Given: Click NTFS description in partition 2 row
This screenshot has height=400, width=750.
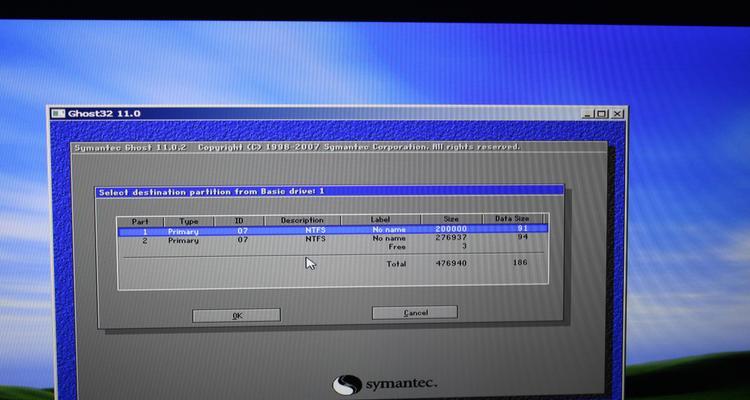Looking at the screenshot, I should point(316,239).
